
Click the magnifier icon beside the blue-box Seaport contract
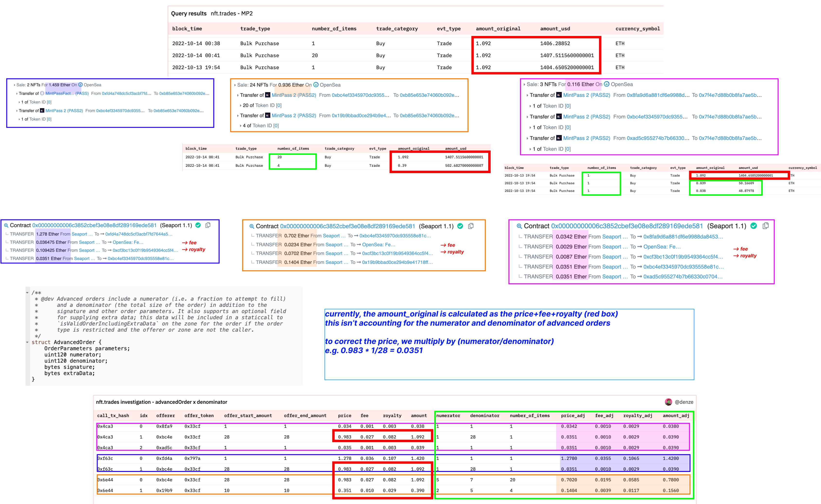tap(6, 225)
